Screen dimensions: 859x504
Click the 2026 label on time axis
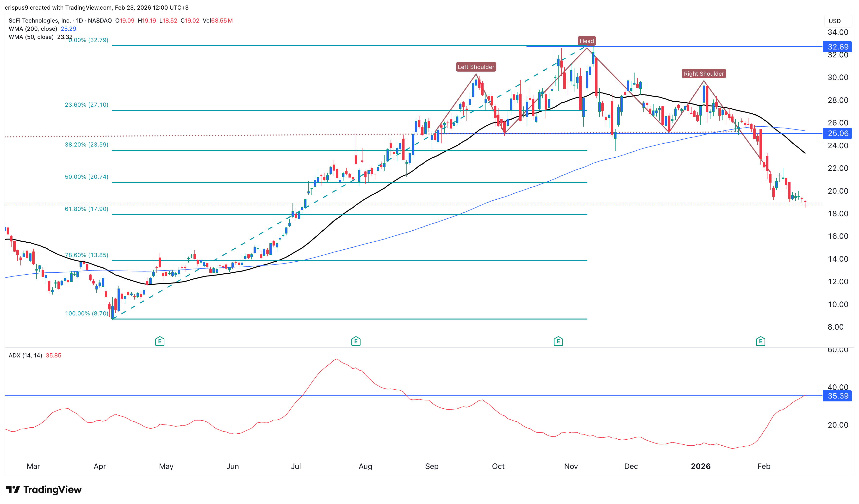click(x=701, y=466)
